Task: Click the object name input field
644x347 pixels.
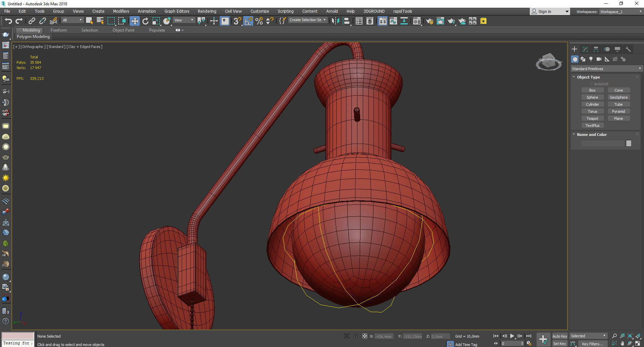Action: click(602, 143)
